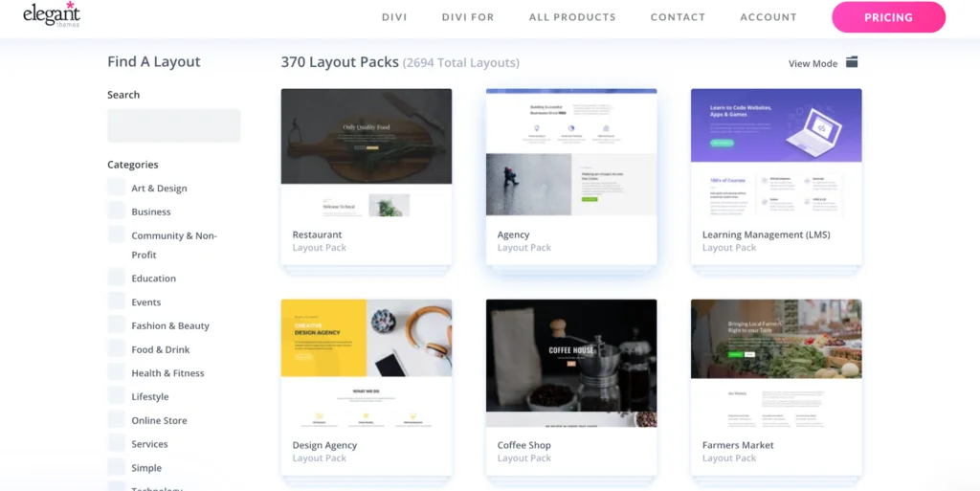Click the pink PRICING button
This screenshot has height=491, width=980.
pyautogui.click(x=889, y=17)
